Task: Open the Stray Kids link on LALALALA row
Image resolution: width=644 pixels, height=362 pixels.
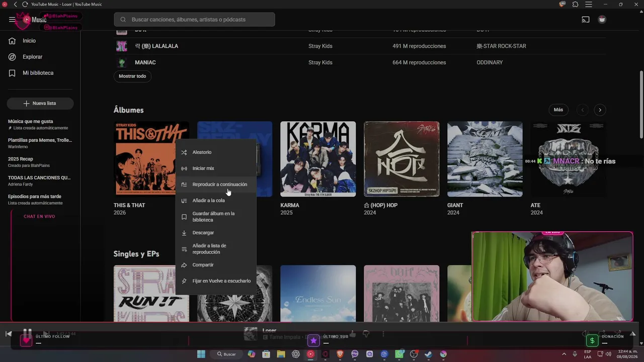Action: tap(320, 46)
